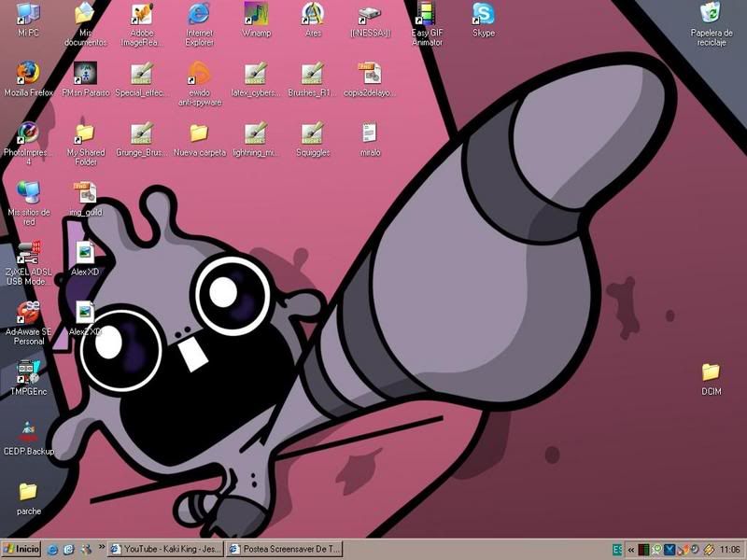Select the PMsn Paraiso shortcut
Screen dimensions: 747x560
[85, 79]
